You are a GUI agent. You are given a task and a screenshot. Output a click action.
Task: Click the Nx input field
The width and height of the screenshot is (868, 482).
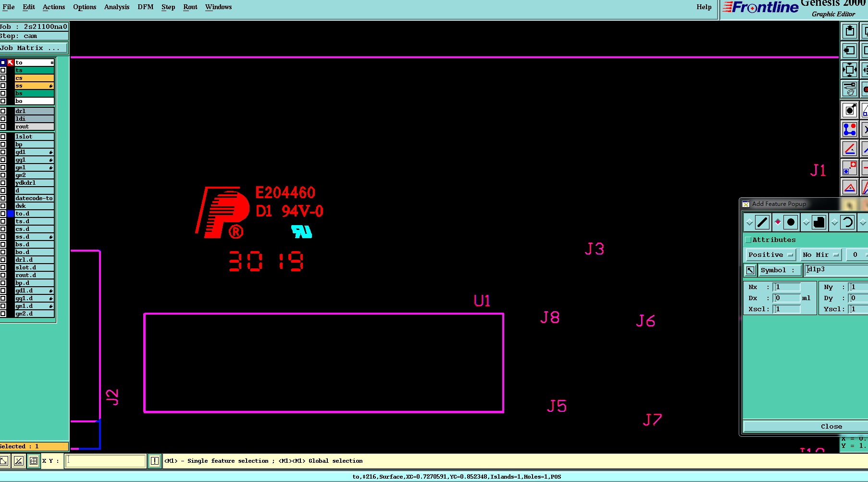(787, 287)
